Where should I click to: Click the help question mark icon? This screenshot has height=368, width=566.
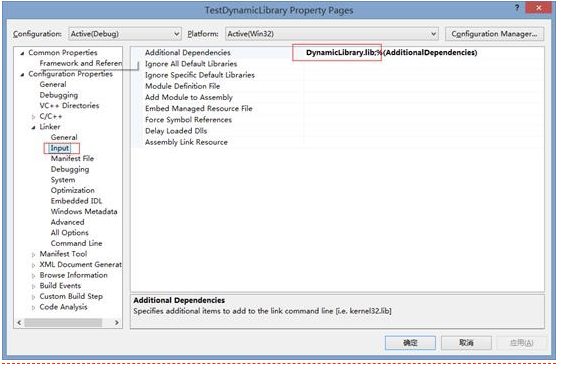[x=517, y=7]
